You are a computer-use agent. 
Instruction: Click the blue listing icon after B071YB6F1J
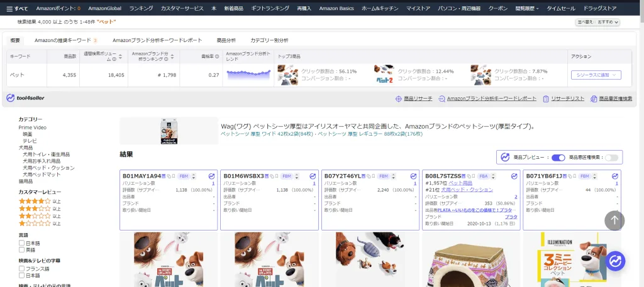point(565,176)
